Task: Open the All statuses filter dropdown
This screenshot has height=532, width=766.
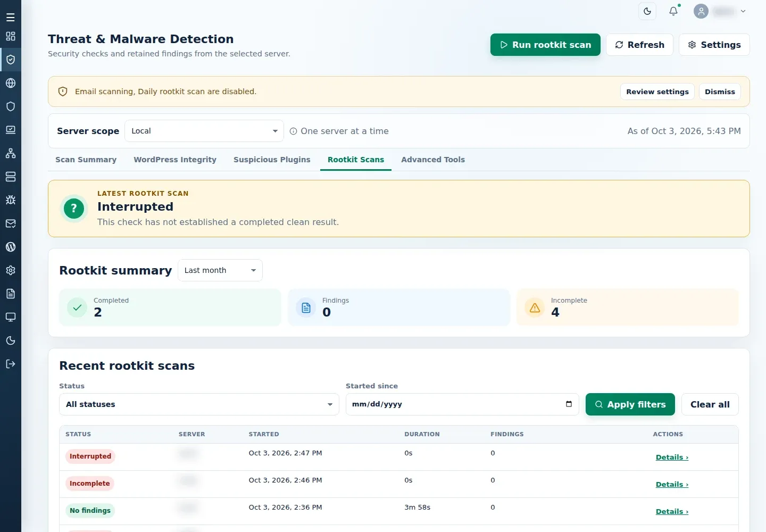Action: point(199,404)
